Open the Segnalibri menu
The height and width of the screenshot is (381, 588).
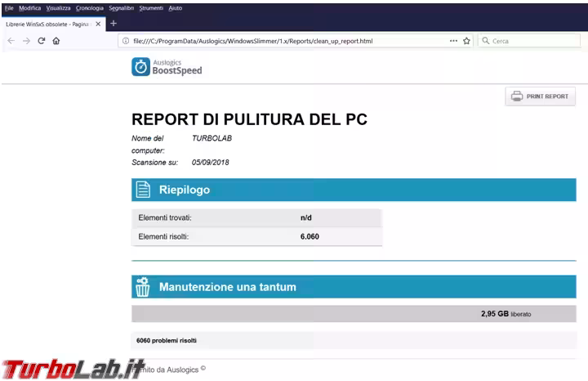click(121, 7)
